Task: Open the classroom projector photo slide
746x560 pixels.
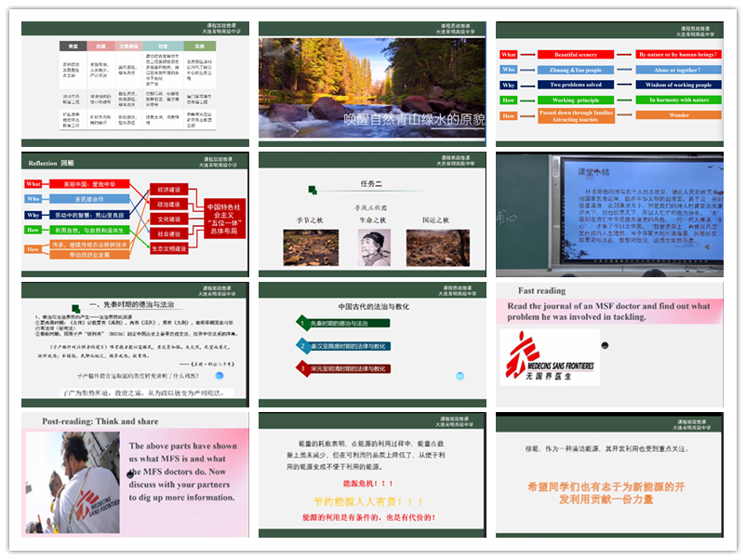Action: 609,214
